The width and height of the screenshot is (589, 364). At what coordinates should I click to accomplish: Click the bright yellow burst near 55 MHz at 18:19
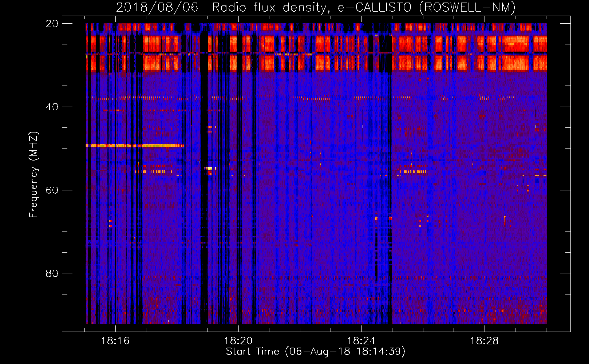coord(210,168)
